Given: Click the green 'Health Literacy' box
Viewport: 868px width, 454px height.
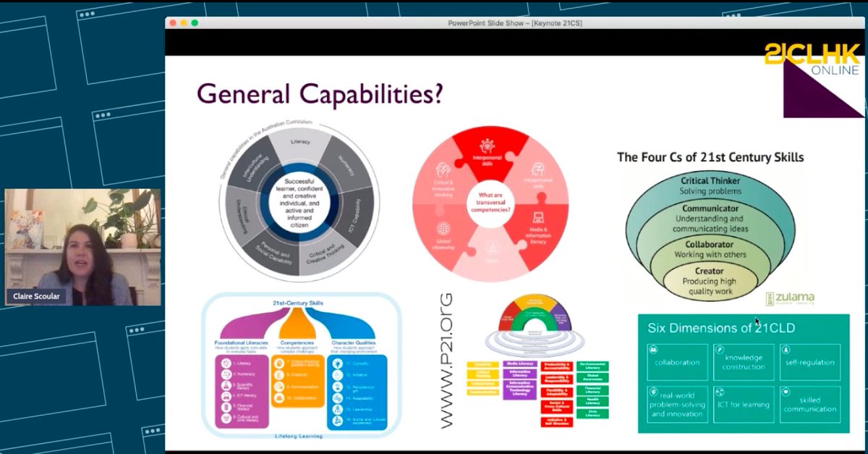Looking at the screenshot, I should [592, 400].
